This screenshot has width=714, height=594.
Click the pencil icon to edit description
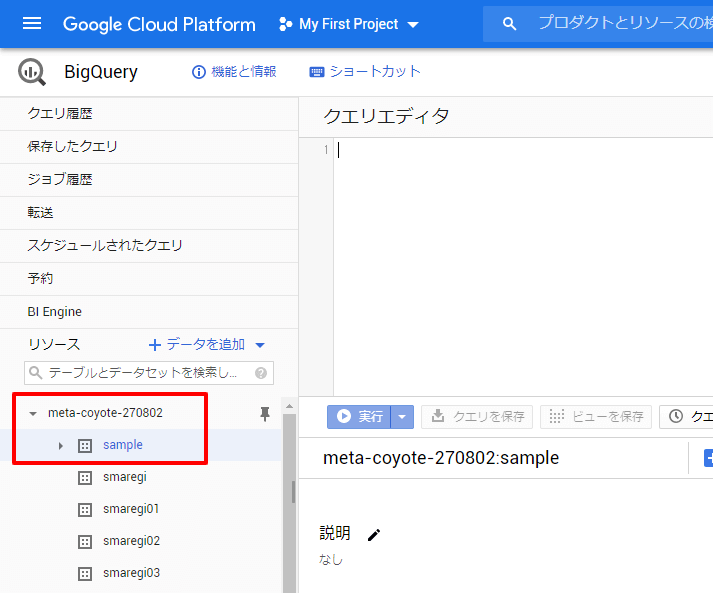coord(374,534)
